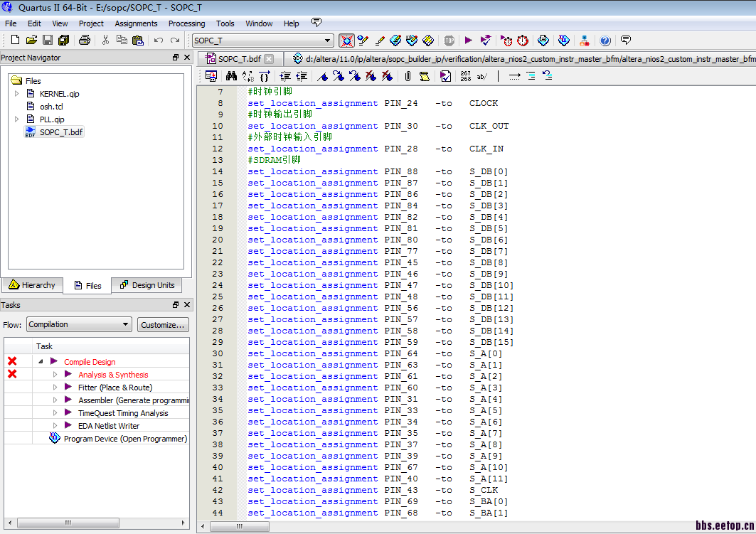Screen dimensions: 756x534
Task: Click the Undo arrow icon
Action: pos(158,41)
